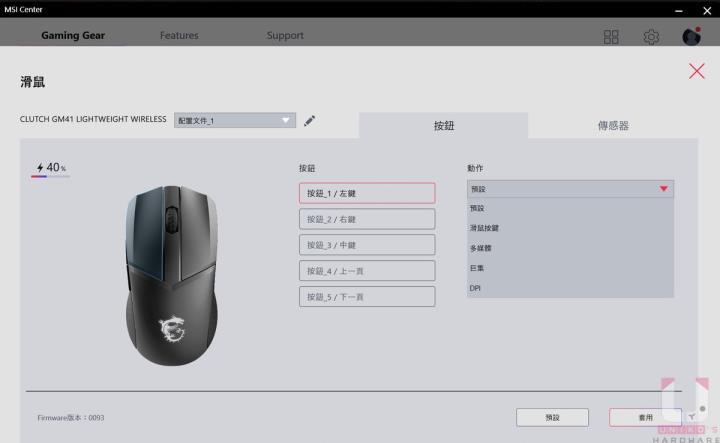The height and width of the screenshot is (443, 720).
Task: Click the 套用 apply button
Action: click(645, 417)
